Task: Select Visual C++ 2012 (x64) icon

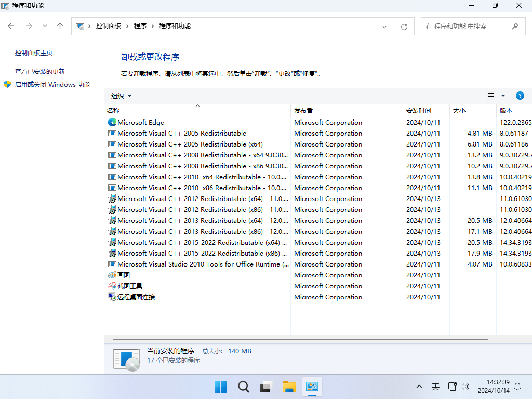Action: 112,199
